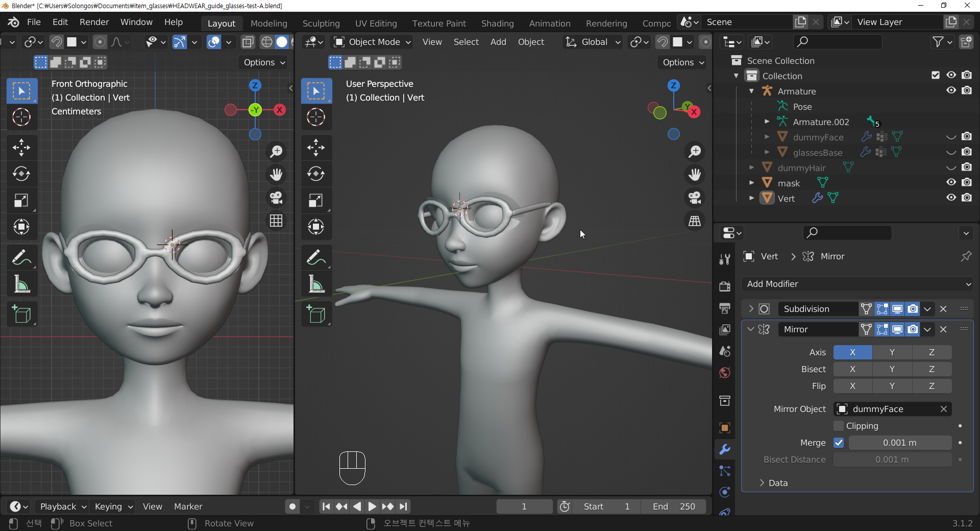Select the Measure tool in left viewport
980x531 pixels.
[x=21, y=284]
